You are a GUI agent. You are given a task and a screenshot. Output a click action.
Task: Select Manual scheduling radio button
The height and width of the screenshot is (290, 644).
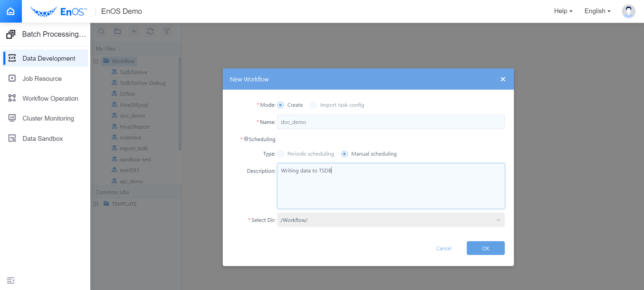point(344,154)
